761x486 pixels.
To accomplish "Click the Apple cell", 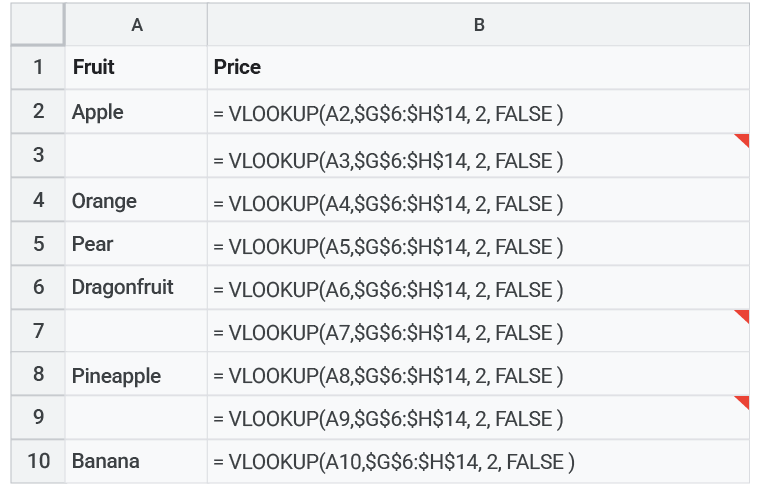I will (x=137, y=112).
